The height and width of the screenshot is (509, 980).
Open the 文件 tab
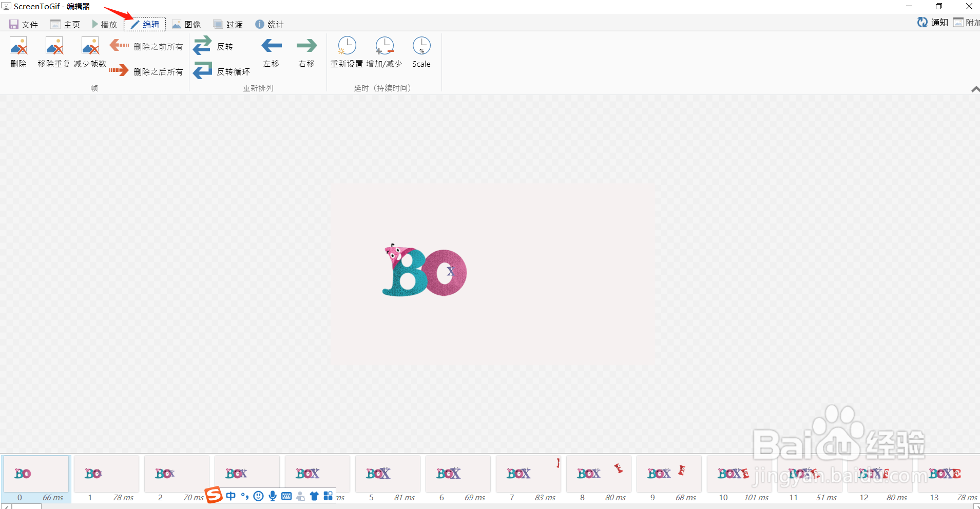(24, 24)
